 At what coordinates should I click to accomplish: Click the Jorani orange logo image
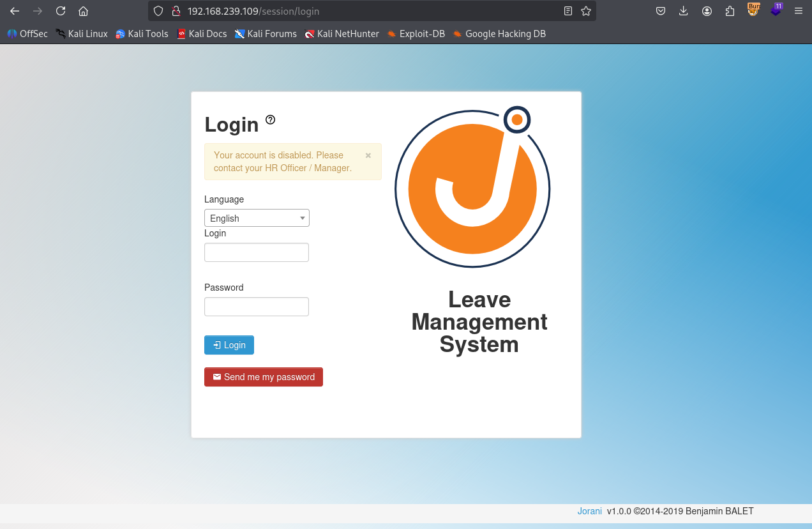(472, 187)
